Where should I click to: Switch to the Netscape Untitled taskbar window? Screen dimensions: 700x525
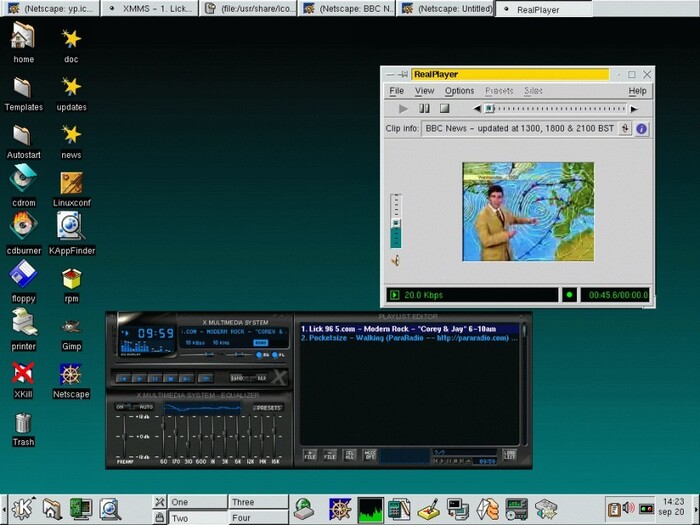point(446,8)
